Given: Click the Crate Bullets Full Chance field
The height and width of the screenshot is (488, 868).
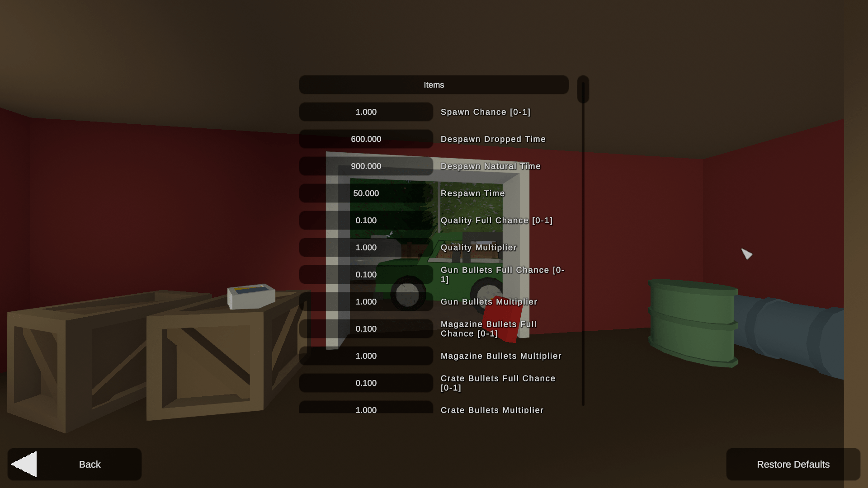Looking at the screenshot, I should [366, 383].
